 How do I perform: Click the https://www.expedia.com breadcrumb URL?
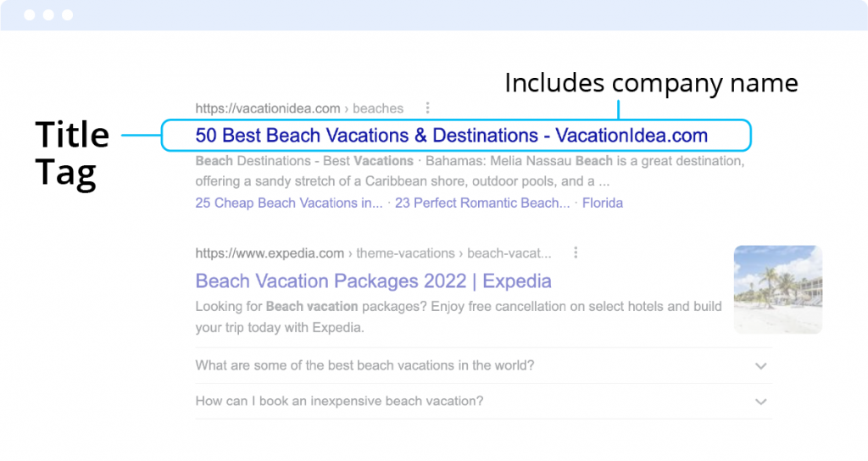tap(270, 253)
